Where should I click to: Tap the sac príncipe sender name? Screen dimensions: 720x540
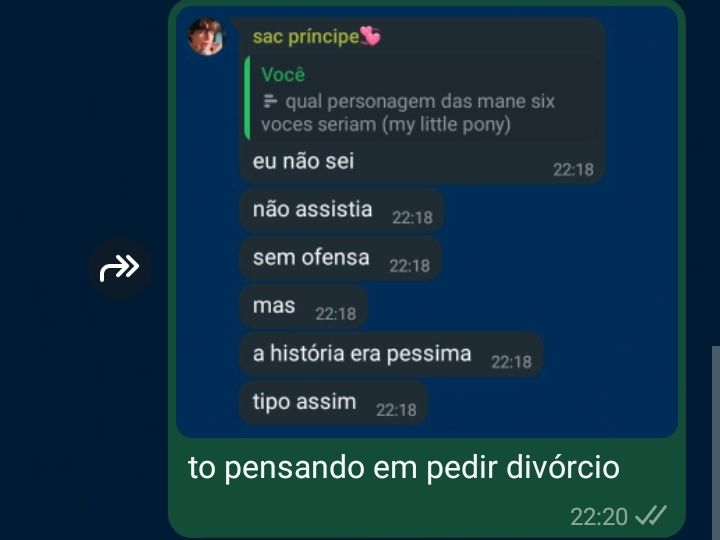coord(306,37)
